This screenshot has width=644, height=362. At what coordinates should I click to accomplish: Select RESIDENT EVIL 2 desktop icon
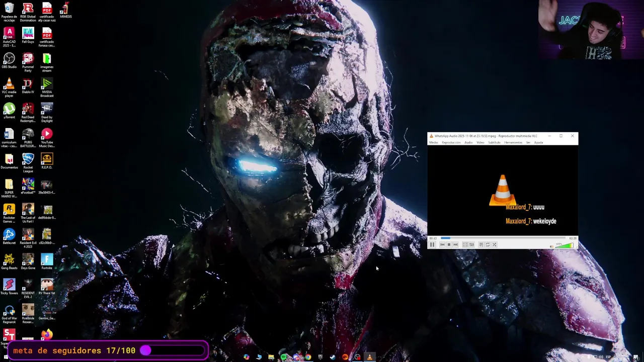click(28, 289)
